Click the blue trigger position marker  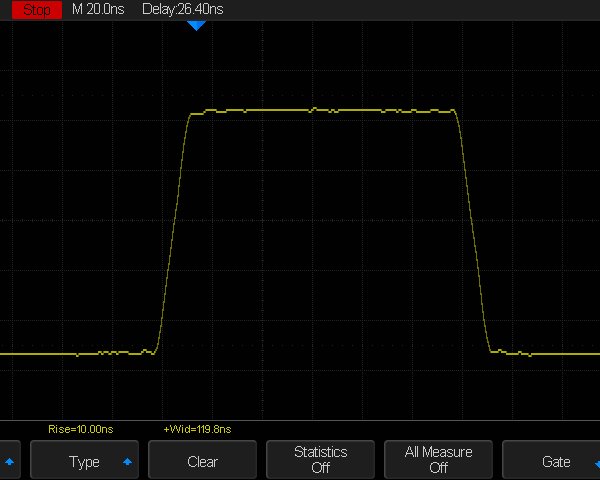click(197, 25)
